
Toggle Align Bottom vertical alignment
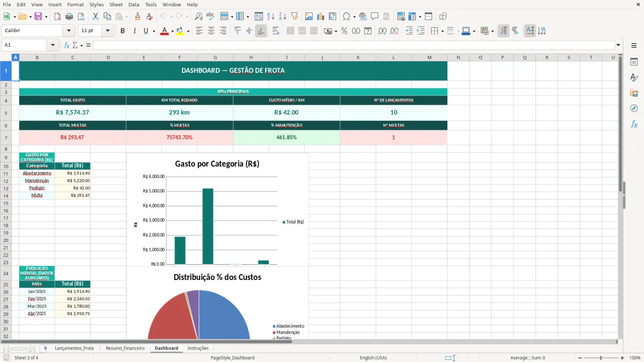pos(261,31)
